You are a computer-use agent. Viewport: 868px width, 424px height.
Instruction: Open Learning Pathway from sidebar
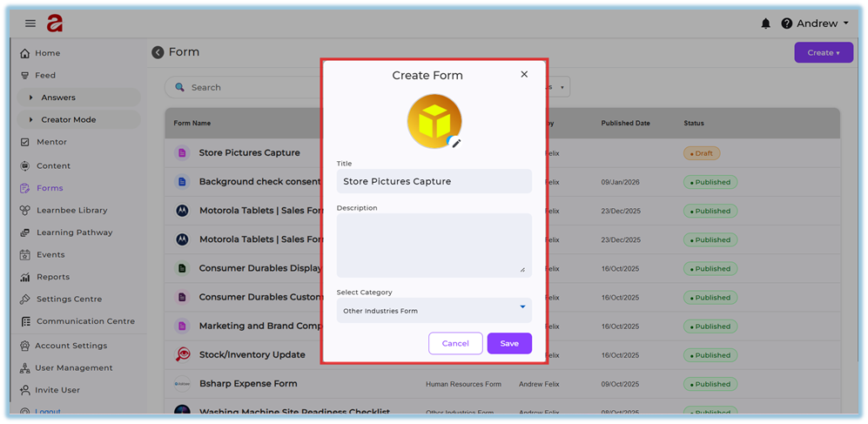(74, 232)
